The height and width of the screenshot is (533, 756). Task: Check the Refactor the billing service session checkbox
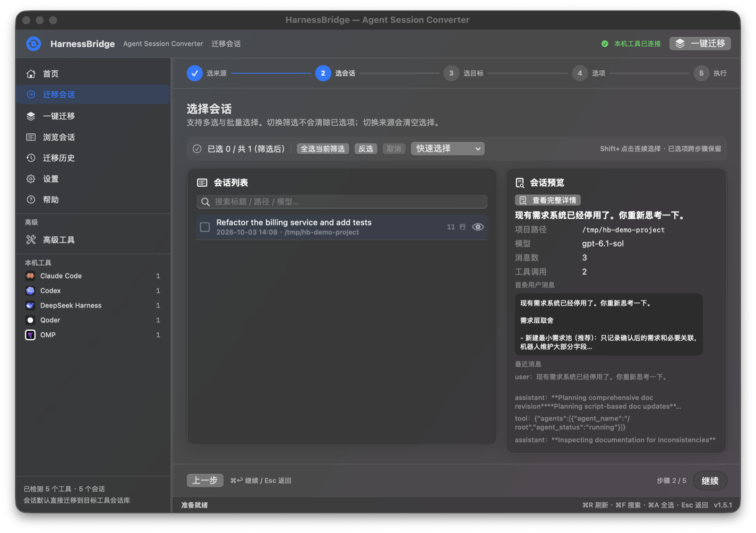click(x=205, y=227)
